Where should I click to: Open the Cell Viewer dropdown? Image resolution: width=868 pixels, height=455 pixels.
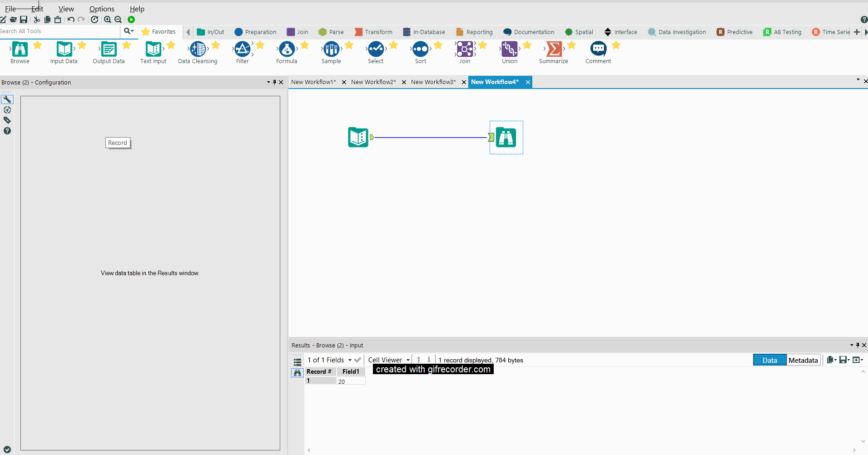(408, 360)
